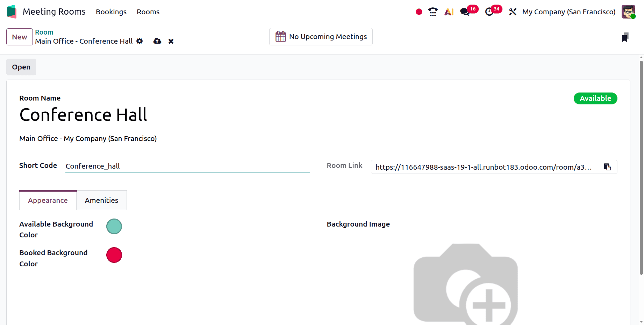644x325 pixels.
Task: Discard changes with the X icon
Action: pos(171,41)
